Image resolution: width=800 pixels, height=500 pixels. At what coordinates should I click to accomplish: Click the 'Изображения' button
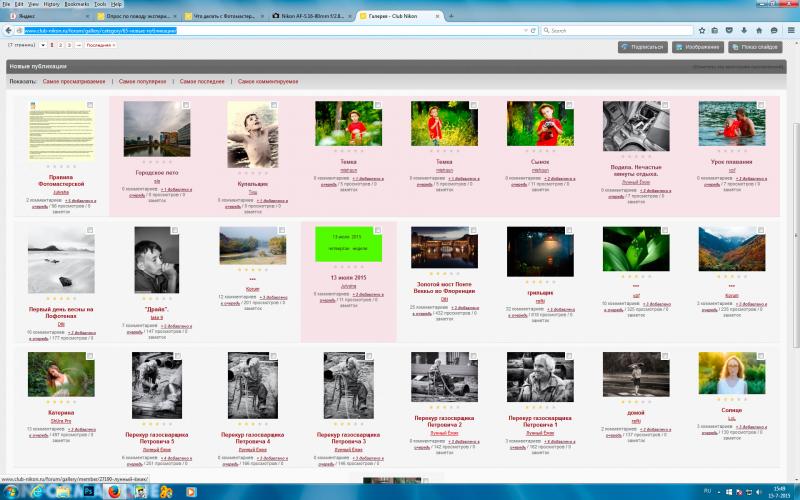coord(697,47)
